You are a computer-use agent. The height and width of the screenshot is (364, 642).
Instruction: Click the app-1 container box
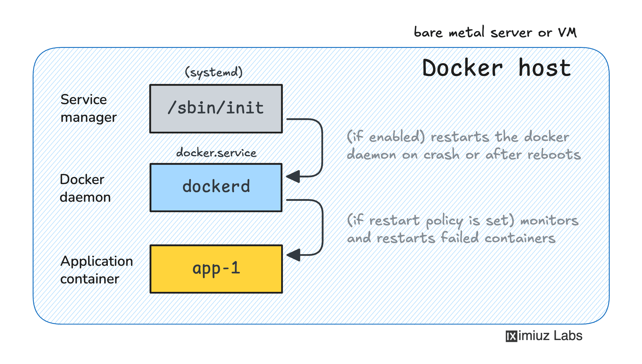216,269
